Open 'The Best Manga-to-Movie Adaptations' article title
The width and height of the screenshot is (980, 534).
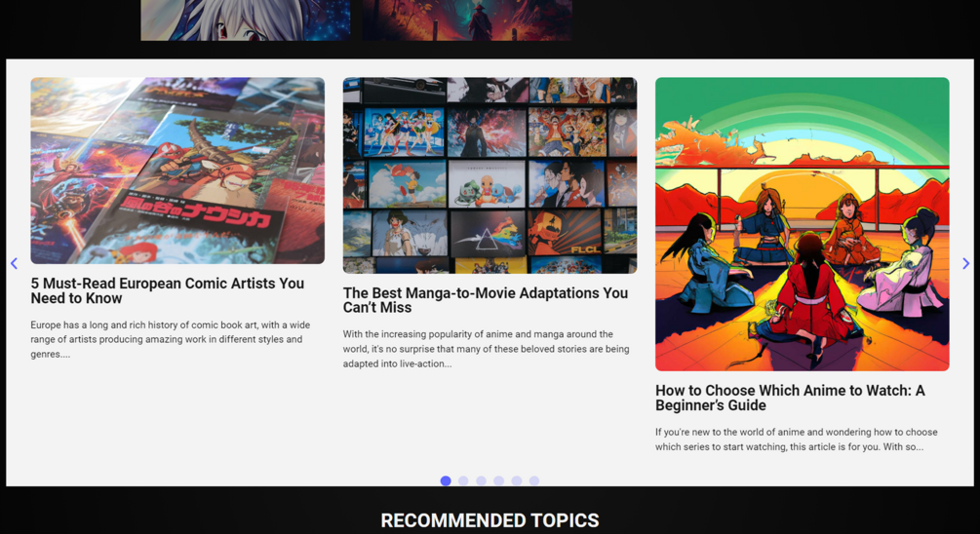(485, 300)
